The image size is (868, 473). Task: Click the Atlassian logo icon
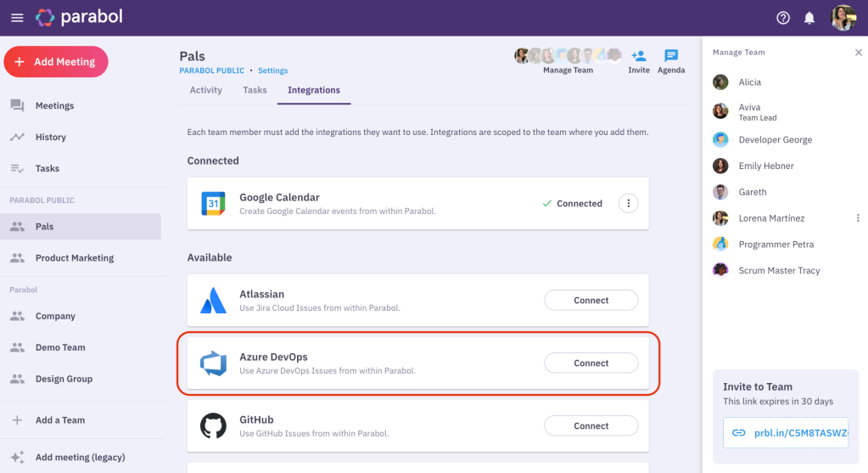click(x=213, y=301)
